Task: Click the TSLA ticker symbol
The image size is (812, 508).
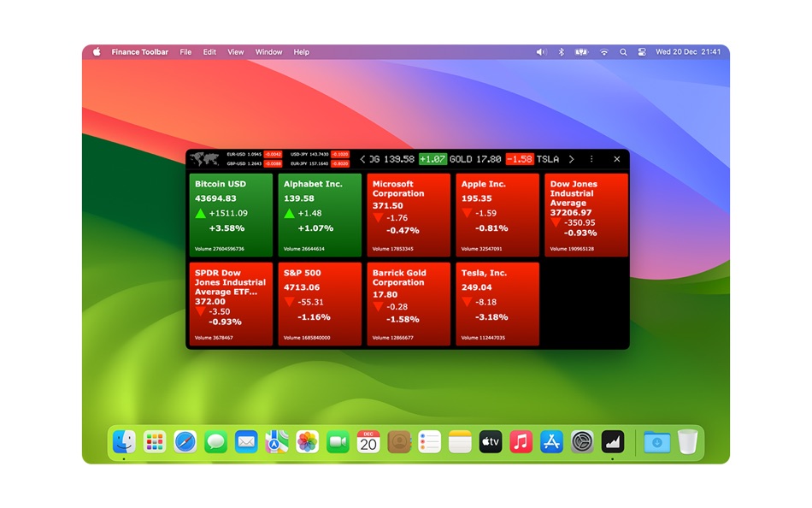Action: [x=547, y=159]
